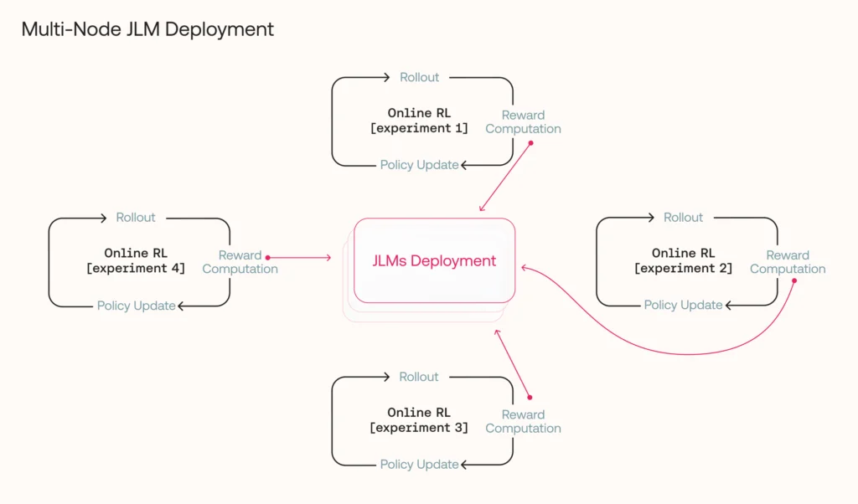Click 'Reward Computation' beside experiment 4
This screenshot has height=504, width=858.
240,262
